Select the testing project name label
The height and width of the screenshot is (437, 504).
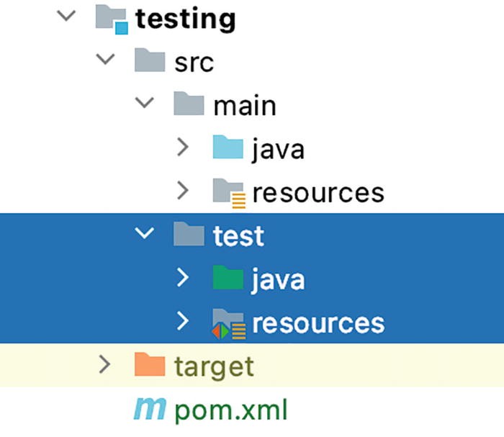[x=186, y=19]
